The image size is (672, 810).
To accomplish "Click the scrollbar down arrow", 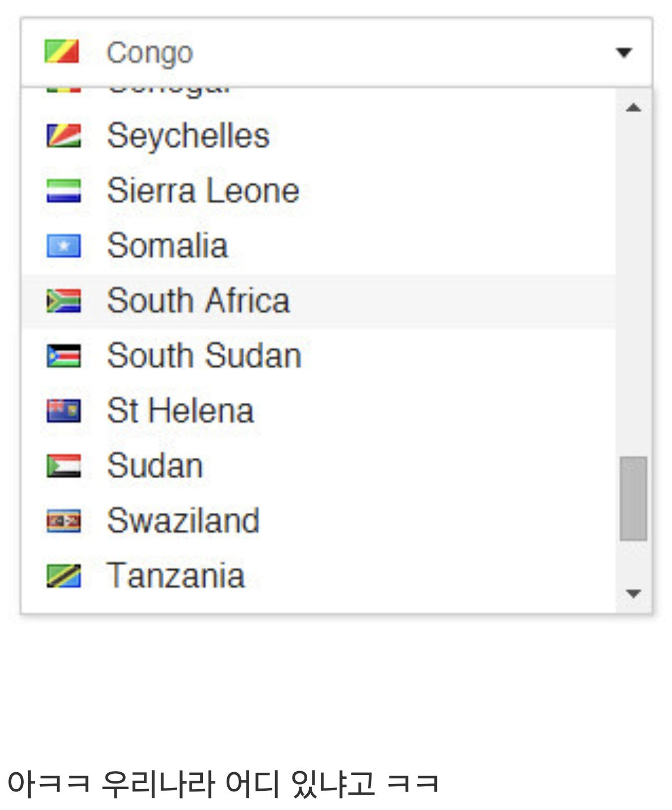I will (x=634, y=593).
